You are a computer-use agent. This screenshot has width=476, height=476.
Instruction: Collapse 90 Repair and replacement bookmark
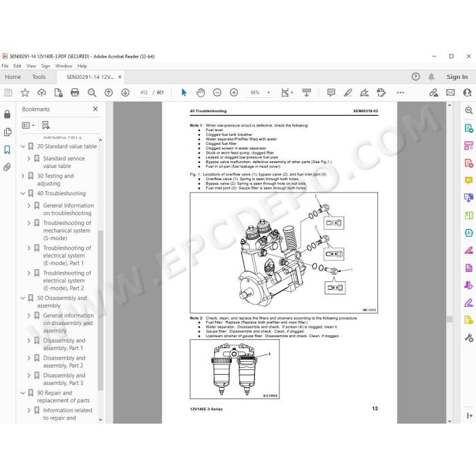22,393
